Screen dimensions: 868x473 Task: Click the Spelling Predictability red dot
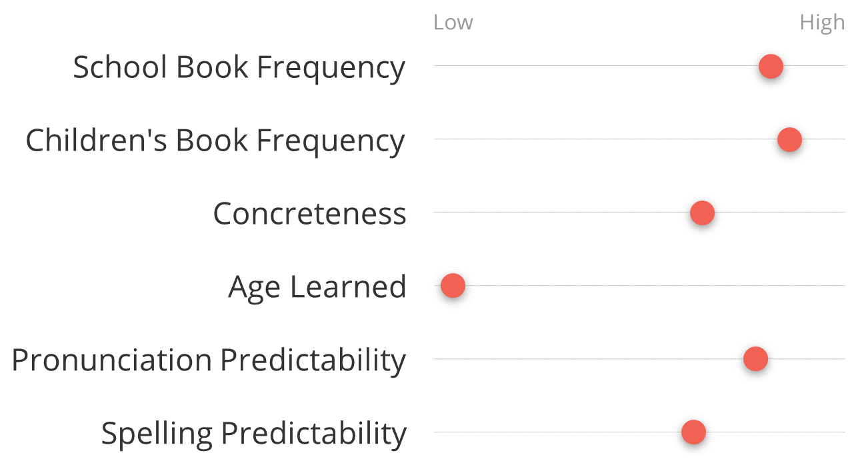pos(693,432)
